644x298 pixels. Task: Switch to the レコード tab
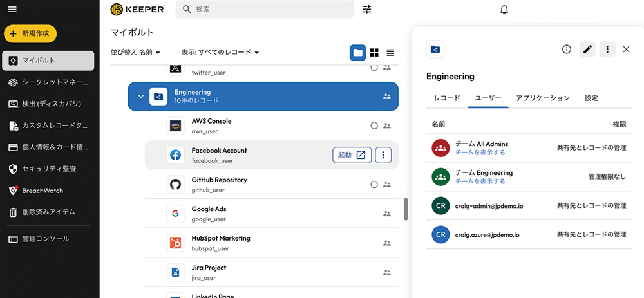click(x=447, y=98)
